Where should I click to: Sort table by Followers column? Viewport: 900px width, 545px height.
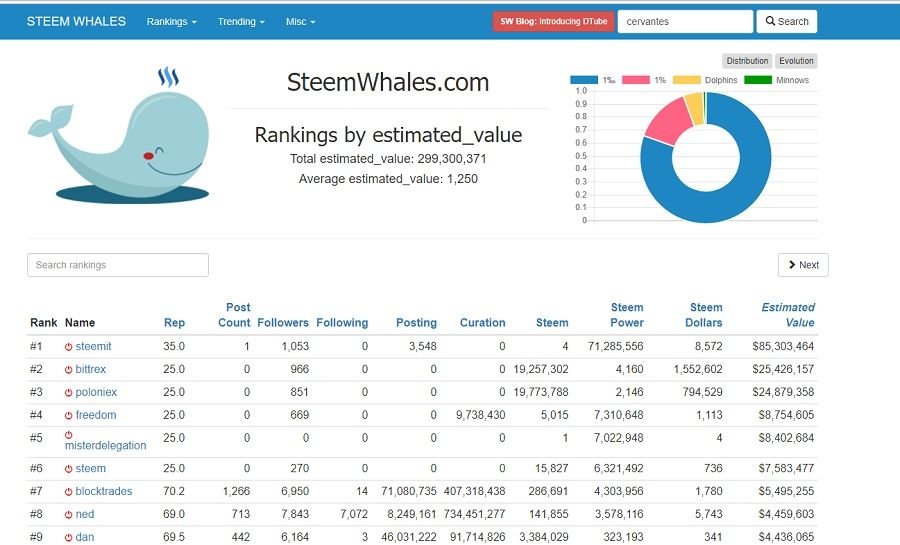coord(283,322)
